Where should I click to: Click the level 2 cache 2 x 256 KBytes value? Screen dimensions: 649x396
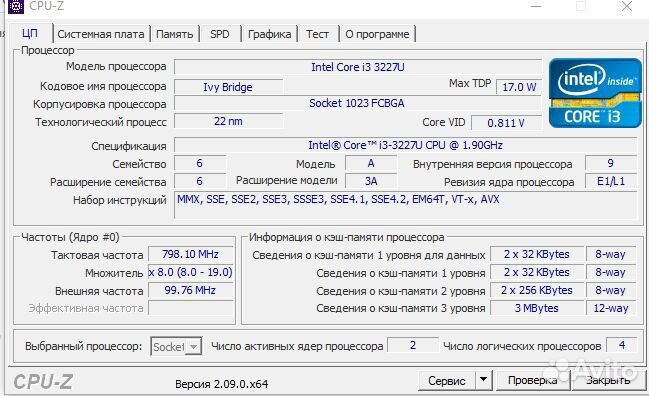tap(537, 290)
